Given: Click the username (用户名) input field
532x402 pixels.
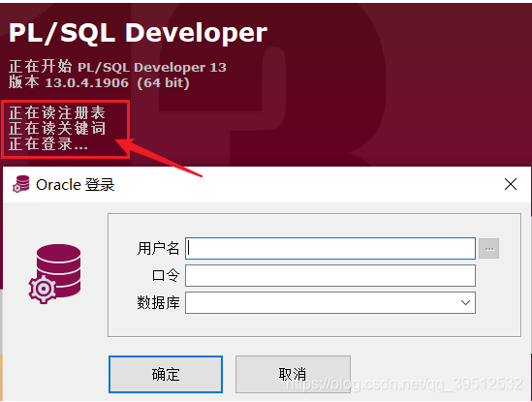Looking at the screenshot, I should 330,249.
